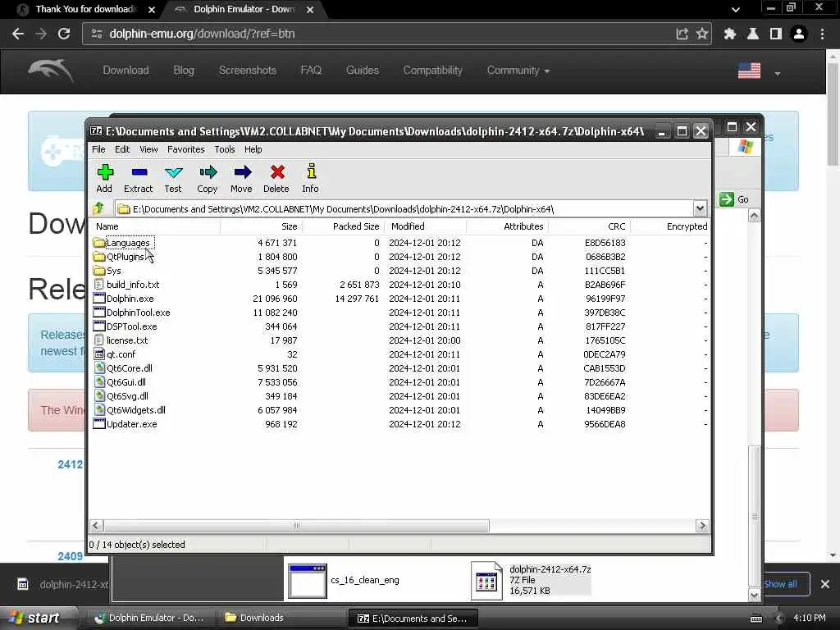Select the qt.conf file icon
840x630 pixels.
99,354
